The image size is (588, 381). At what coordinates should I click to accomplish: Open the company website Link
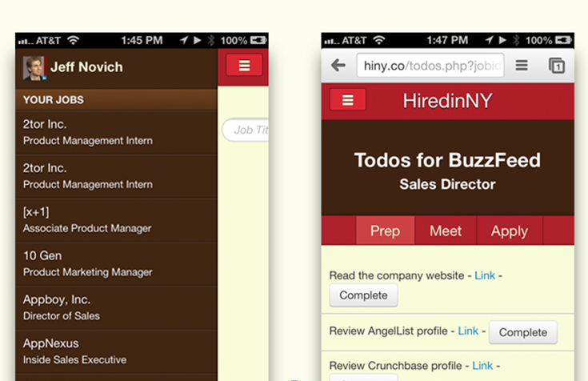pyautogui.click(x=485, y=275)
